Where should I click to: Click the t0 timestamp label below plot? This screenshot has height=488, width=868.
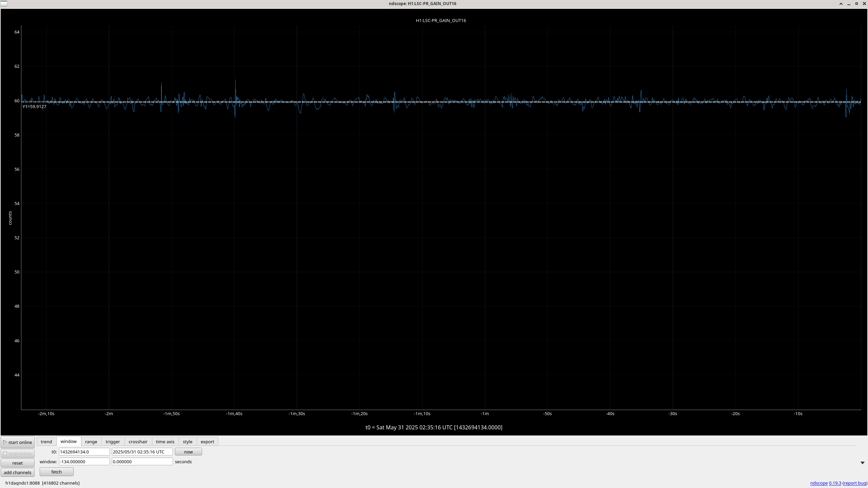click(434, 427)
